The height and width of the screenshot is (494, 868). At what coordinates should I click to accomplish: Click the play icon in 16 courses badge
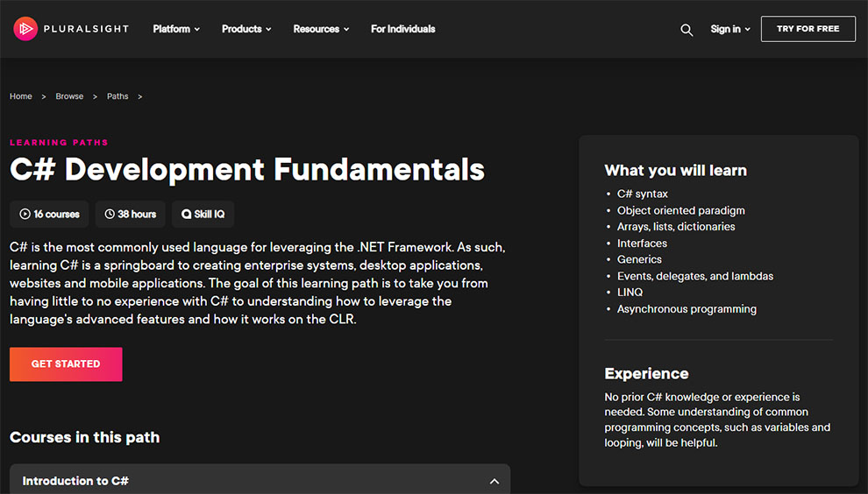[25, 214]
